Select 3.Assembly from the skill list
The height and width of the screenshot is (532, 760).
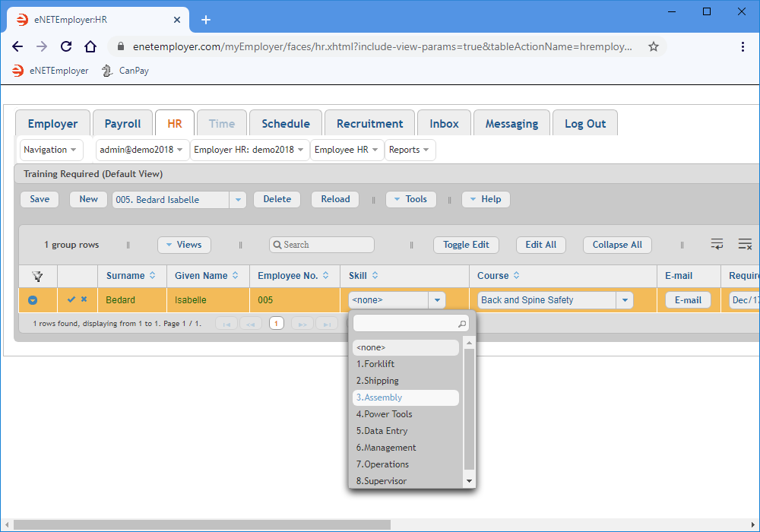tap(406, 397)
